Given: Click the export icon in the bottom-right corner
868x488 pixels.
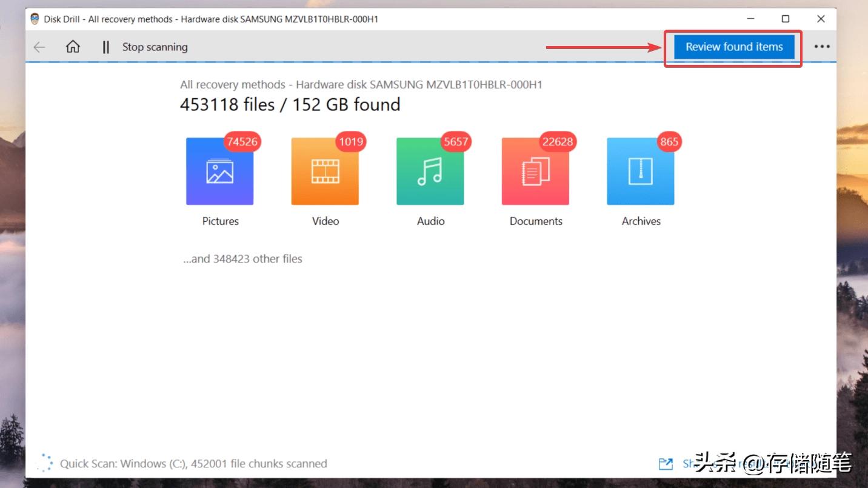Looking at the screenshot, I should pyautogui.click(x=666, y=464).
